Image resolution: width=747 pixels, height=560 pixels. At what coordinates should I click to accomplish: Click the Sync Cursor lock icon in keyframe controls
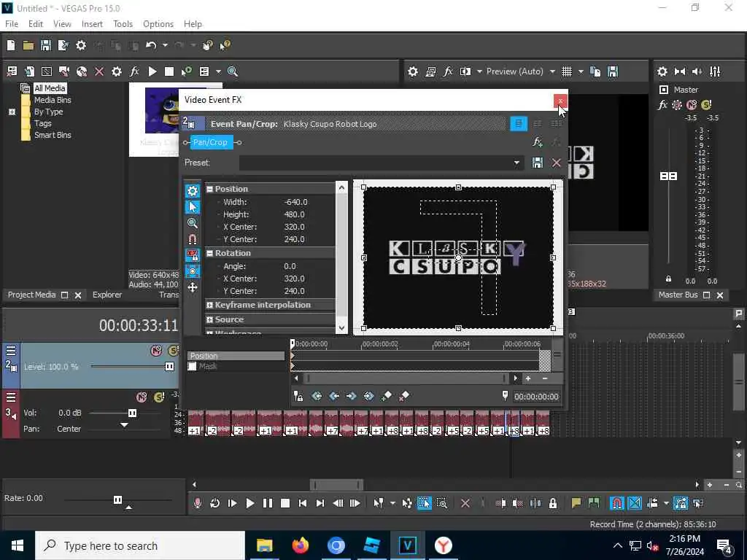pos(298,396)
